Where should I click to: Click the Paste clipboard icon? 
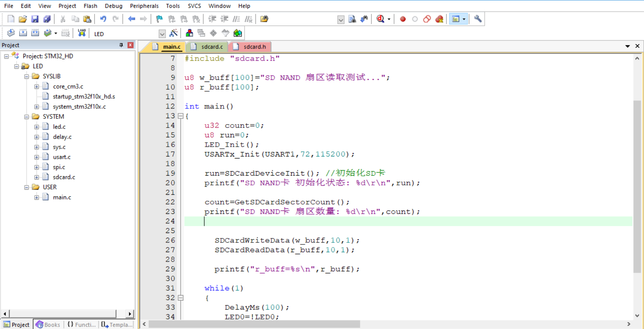point(87,19)
